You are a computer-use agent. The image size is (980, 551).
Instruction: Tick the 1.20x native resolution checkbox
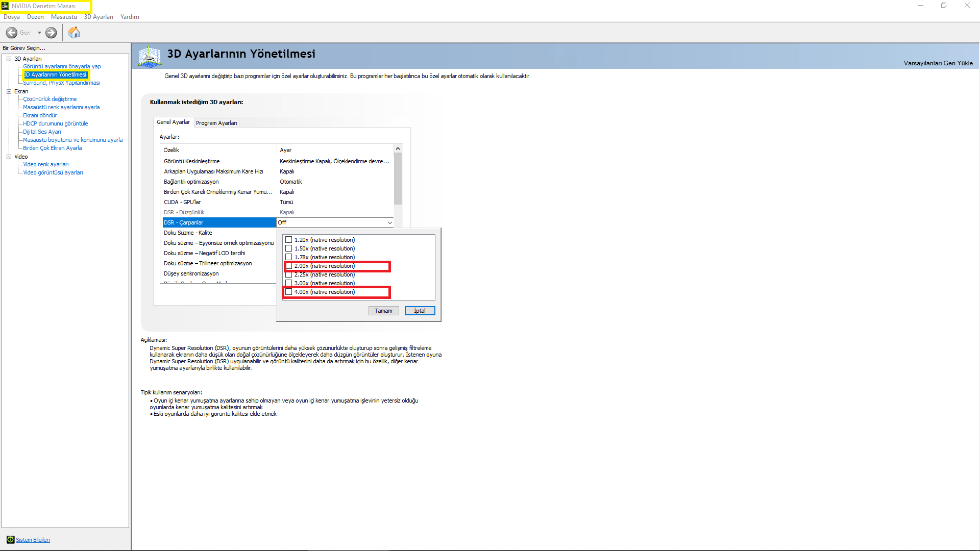289,240
